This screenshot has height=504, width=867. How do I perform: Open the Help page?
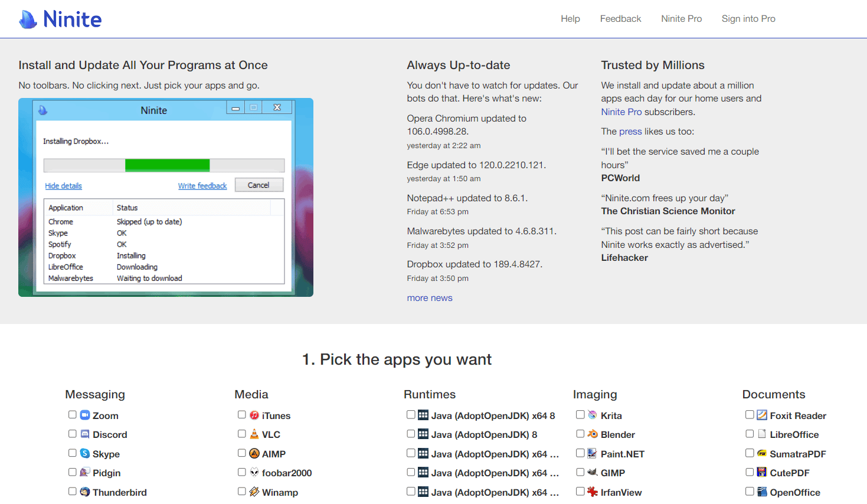click(x=570, y=18)
